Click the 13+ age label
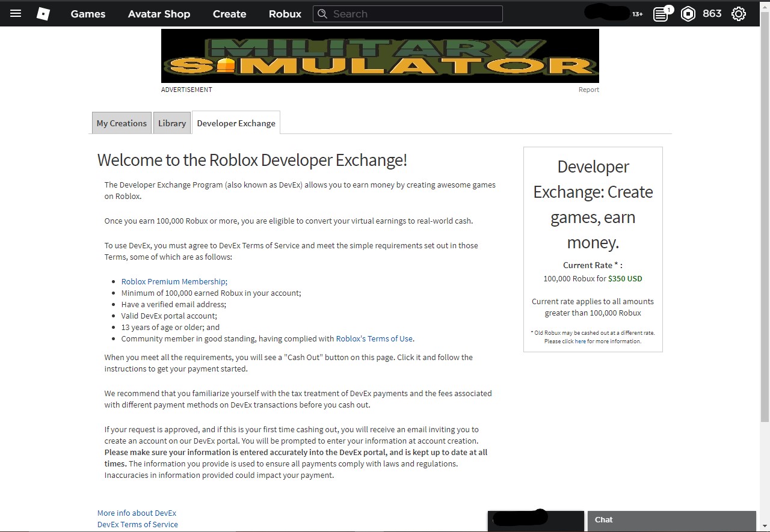The width and height of the screenshot is (770, 532). 638,14
